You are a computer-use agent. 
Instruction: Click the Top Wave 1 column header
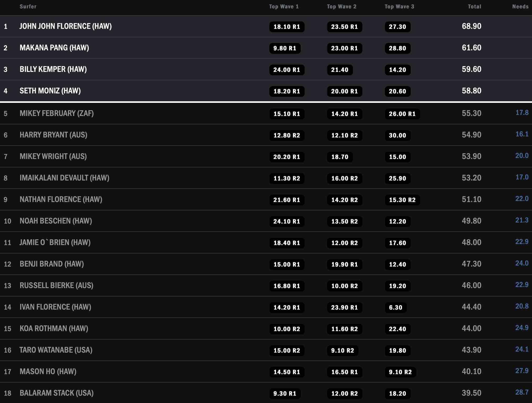284,7
